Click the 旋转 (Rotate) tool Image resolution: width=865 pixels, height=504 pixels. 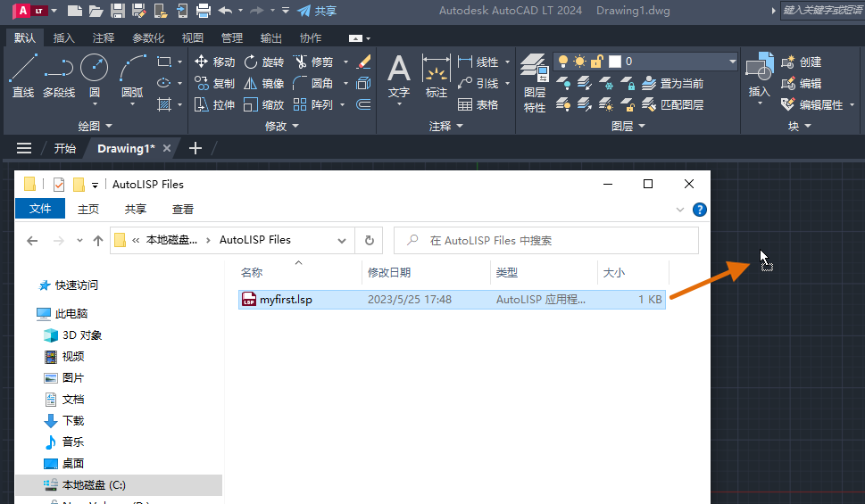click(x=263, y=62)
